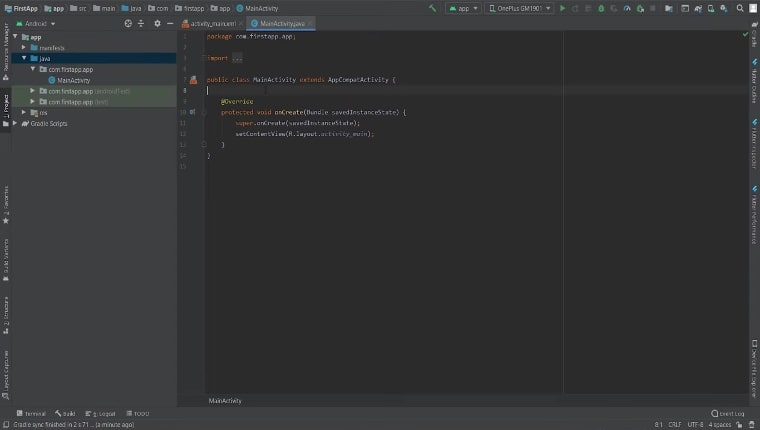Click the gray Stop button in toolbar

tap(652, 8)
